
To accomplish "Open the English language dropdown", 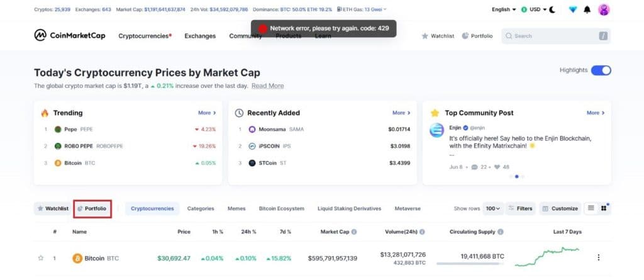I will (x=504, y=9).
